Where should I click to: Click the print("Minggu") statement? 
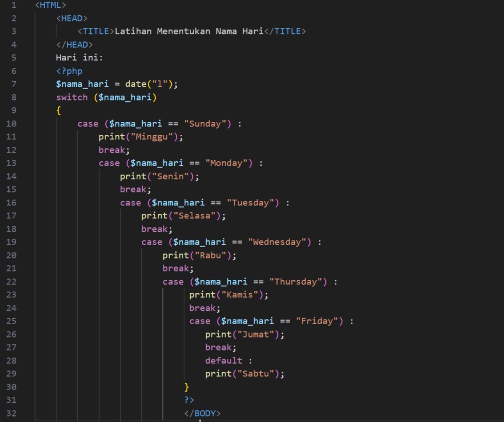point(141,137)
